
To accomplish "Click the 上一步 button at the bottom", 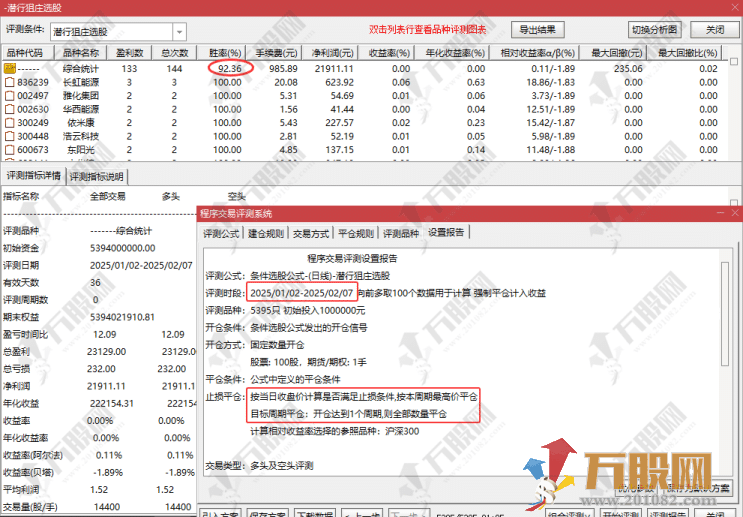I will pyautogui.click(x=362, y=514).
